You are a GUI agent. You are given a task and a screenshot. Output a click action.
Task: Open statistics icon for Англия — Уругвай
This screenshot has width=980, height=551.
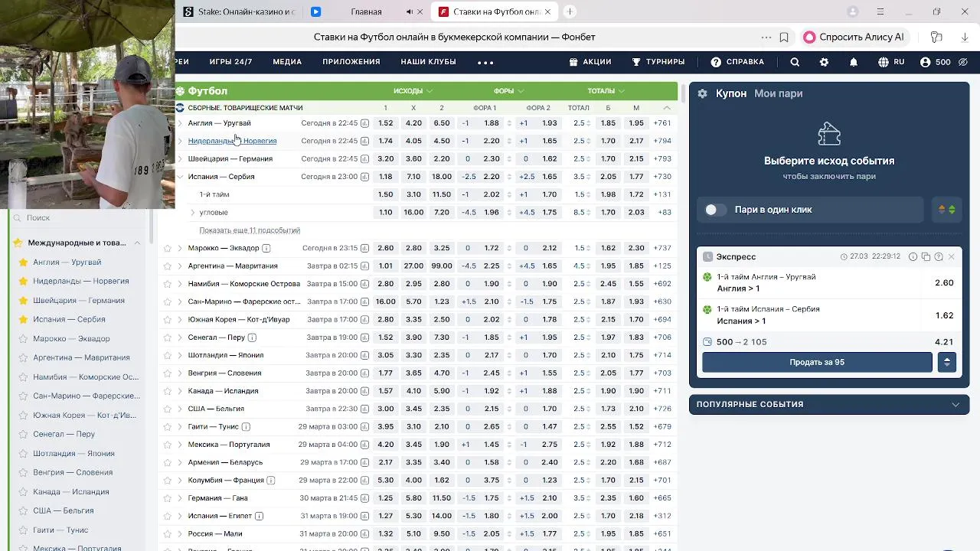tap(364, 123)
